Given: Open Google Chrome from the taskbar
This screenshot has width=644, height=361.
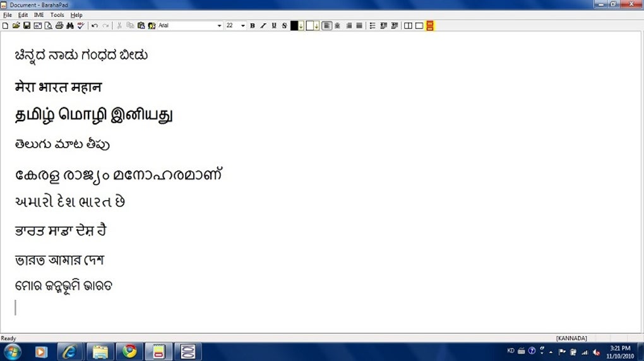Looking at the screenshot, I should [x=129, y=352].
